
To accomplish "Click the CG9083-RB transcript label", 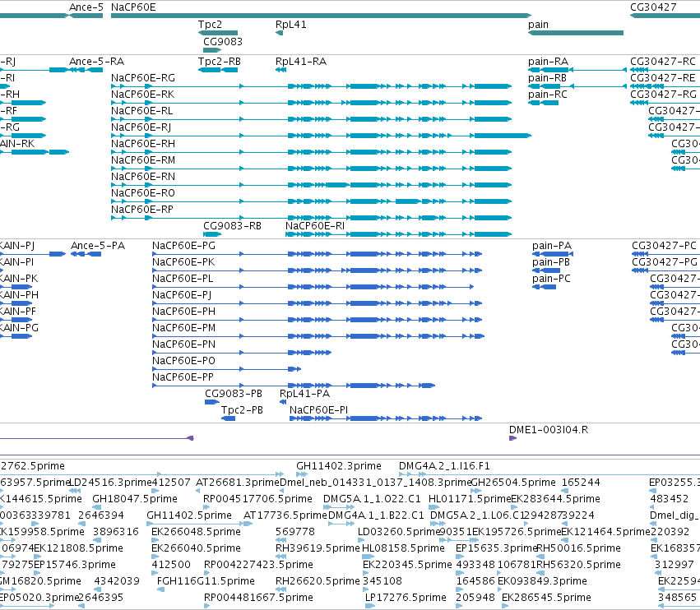I will click(232, 226).
